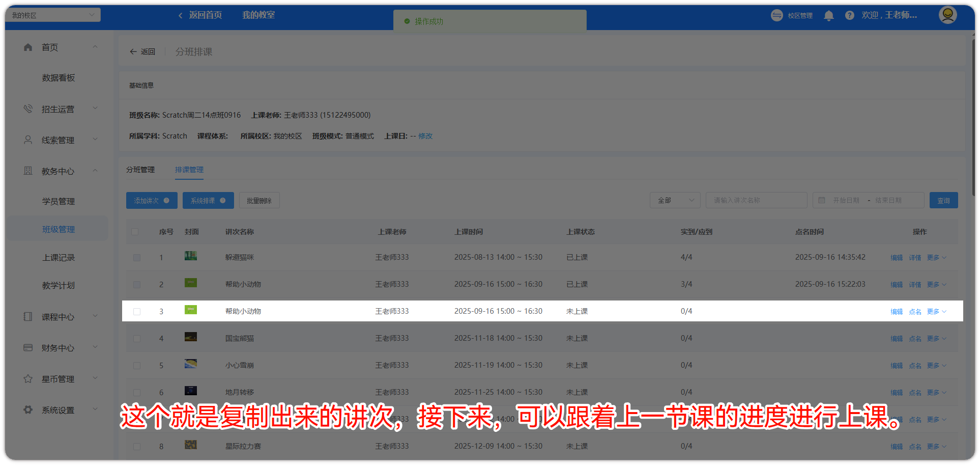Check the box for row 3 帮助小动物
Image resolution: width=980 pixels, height=465 pixels.
[x=137, y=312]
